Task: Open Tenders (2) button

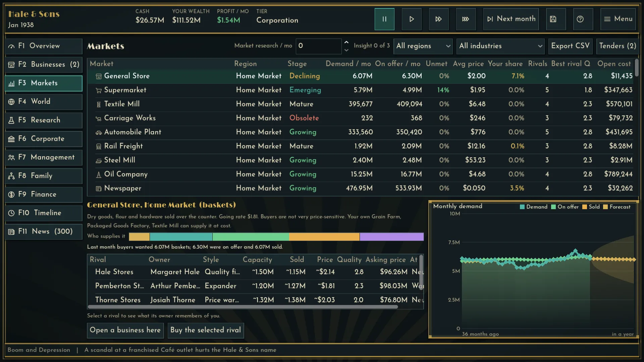Action: [x=618, y=46]
